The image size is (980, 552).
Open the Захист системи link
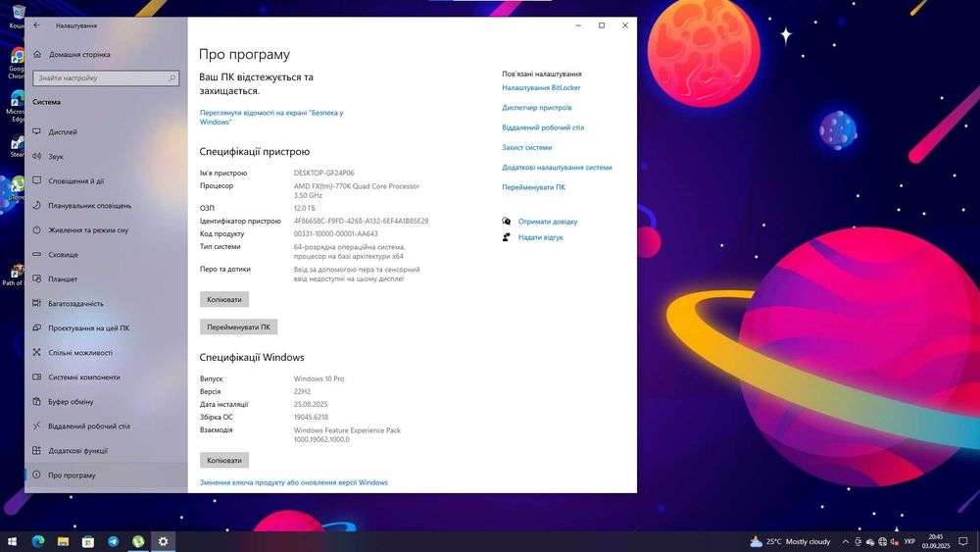527,147
